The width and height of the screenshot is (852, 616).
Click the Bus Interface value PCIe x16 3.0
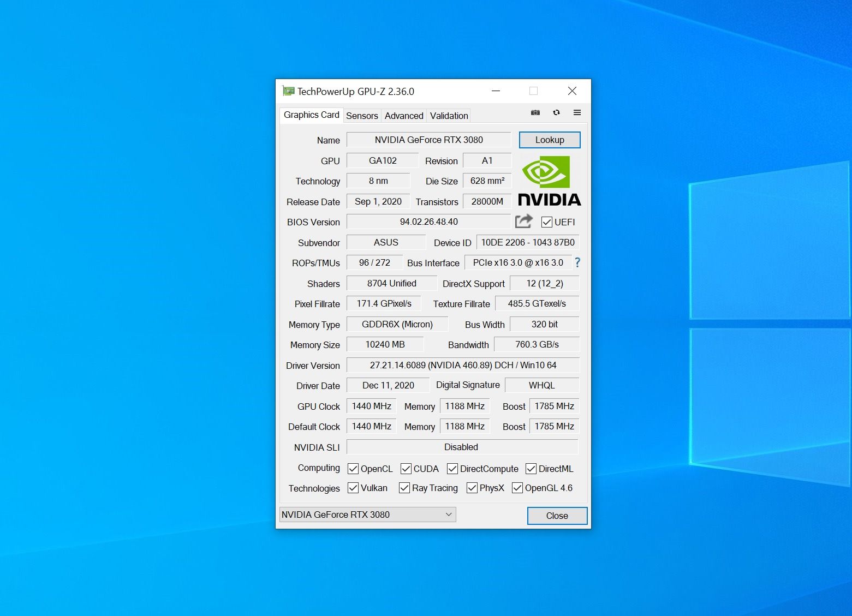tap(518, 262)
